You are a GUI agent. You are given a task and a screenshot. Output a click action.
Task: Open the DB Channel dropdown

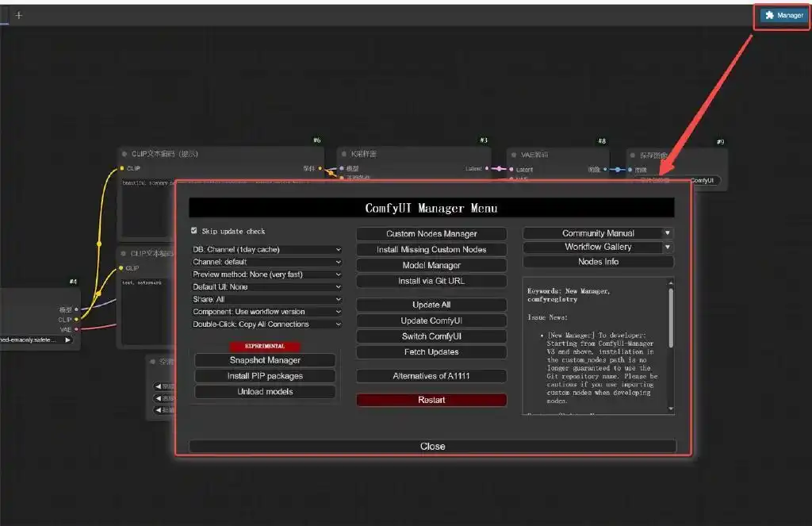pyautogui.click(x=267, y=249)
